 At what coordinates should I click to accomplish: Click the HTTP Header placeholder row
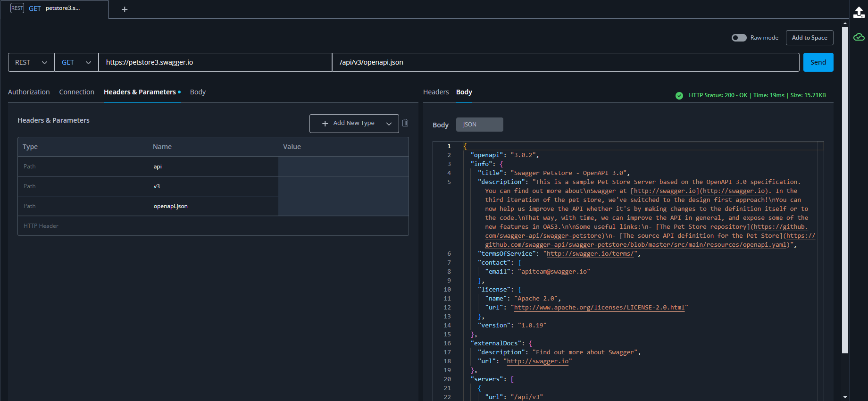pos(213,226)
